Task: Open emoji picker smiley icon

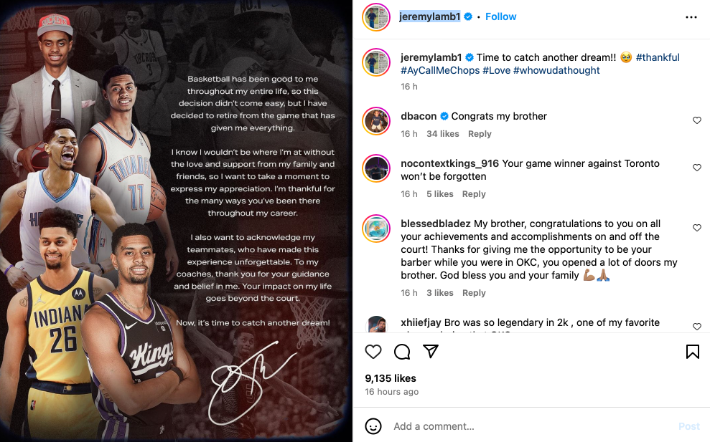Action: pyautogui.click(x=373, y=426)
